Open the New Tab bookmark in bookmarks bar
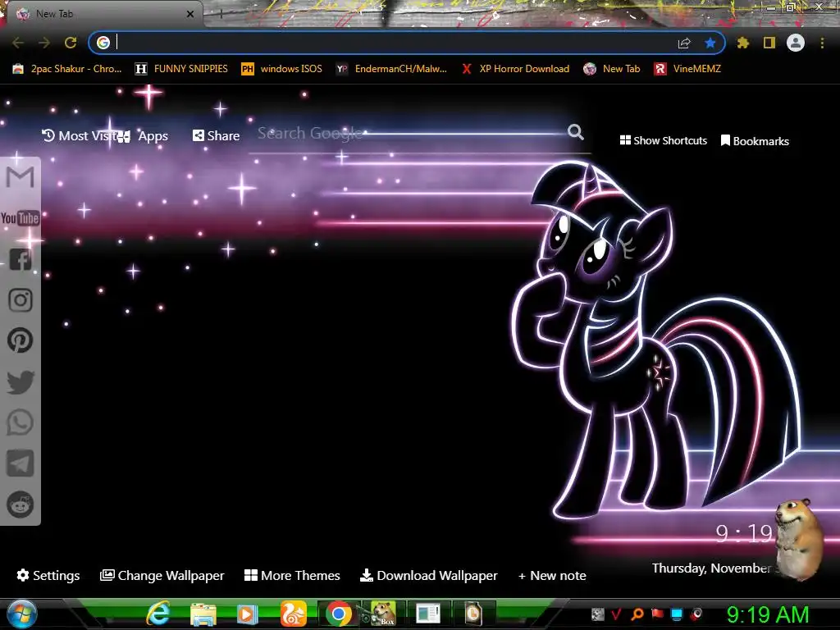Image resolution: width=840 pixels, height=630 pixels. [x=612, y=69]
